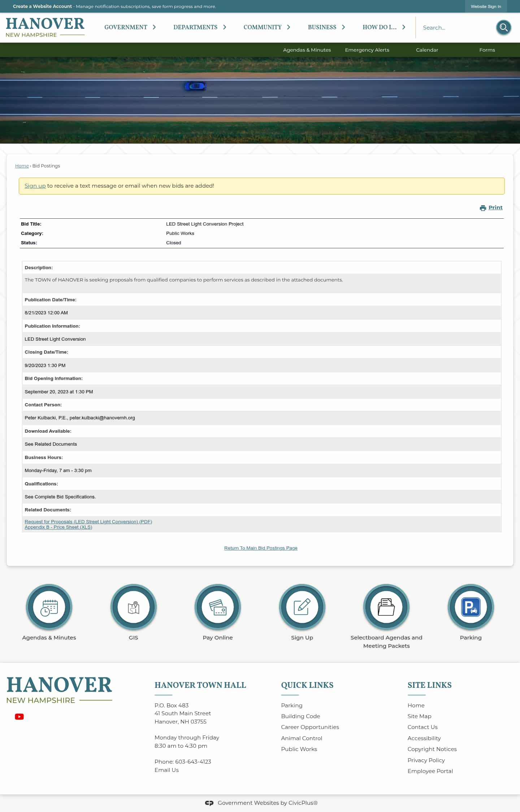Viewport: 520px width, 812px height.
Task: Open the BUSINESS menu item
Action: pos(322,27)
